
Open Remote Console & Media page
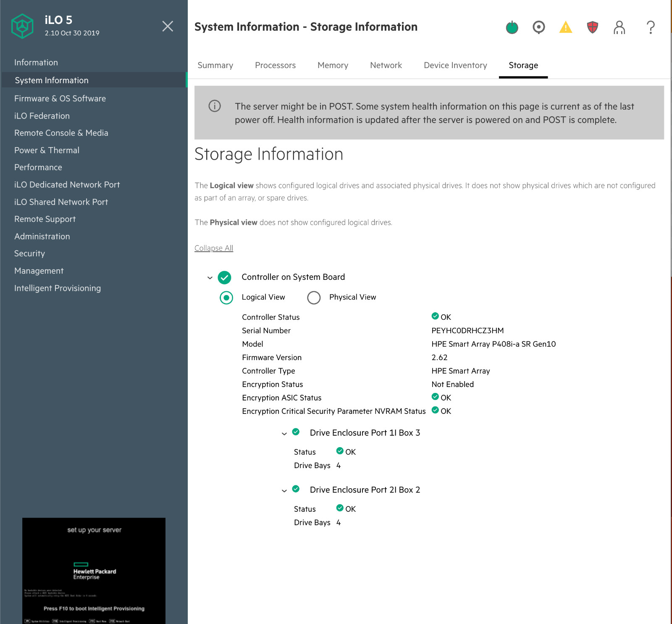click(61, 133)
